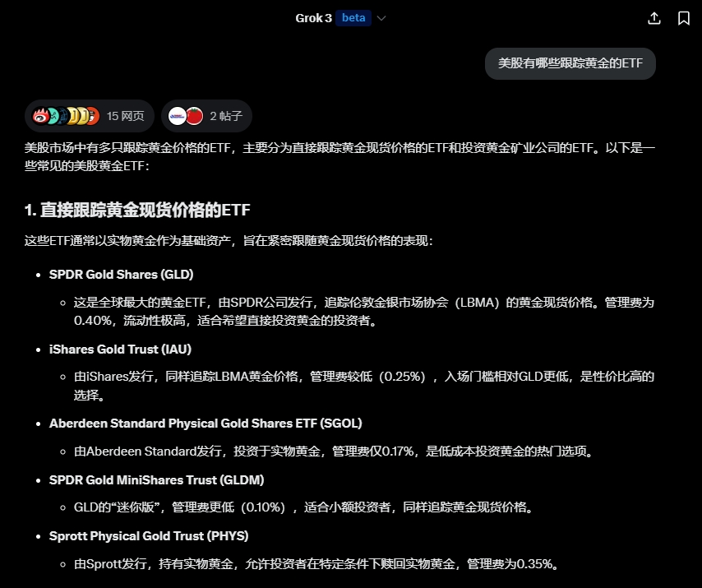Click PHYS description mentioning 管理费为0.35%

[317, 564]
